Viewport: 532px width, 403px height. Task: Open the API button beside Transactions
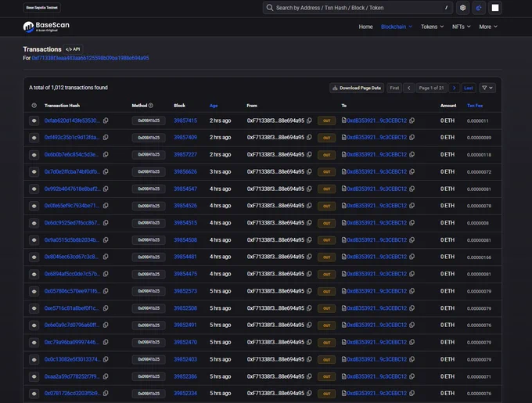[x=73, y=49]
